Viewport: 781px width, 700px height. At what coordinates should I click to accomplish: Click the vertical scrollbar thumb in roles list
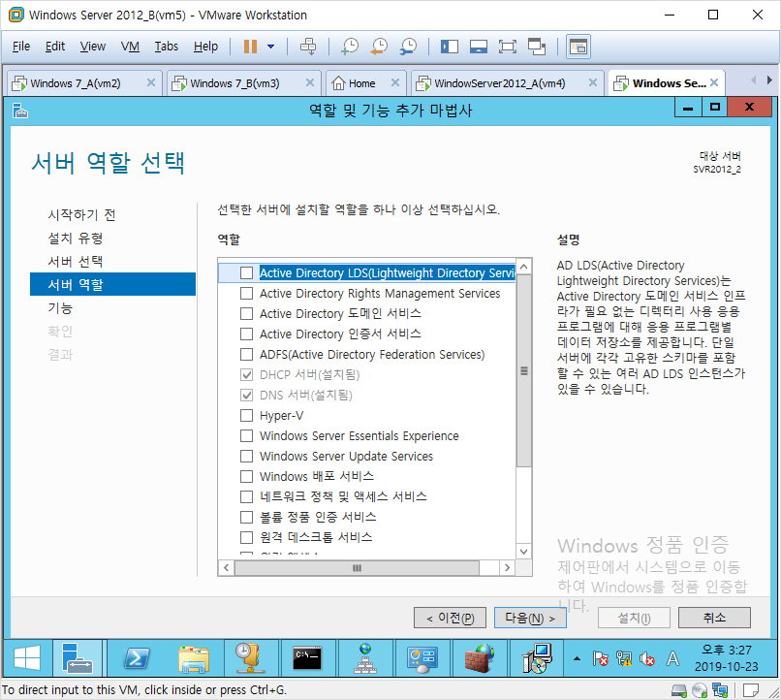point(523,370)
